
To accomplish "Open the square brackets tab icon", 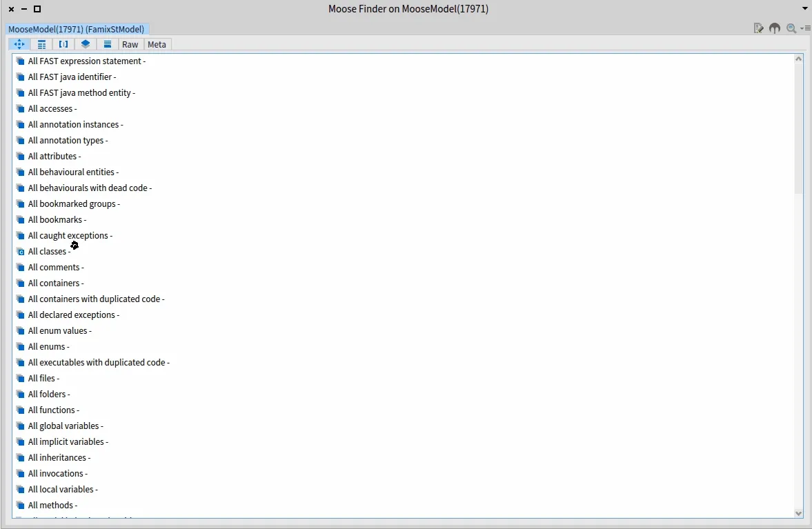I will [63, 45].
